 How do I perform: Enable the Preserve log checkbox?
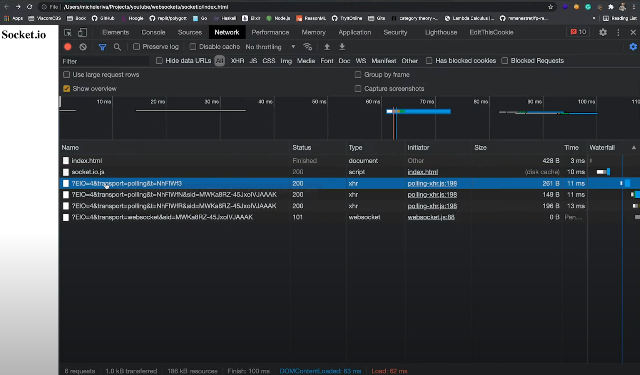pos(137,47)
